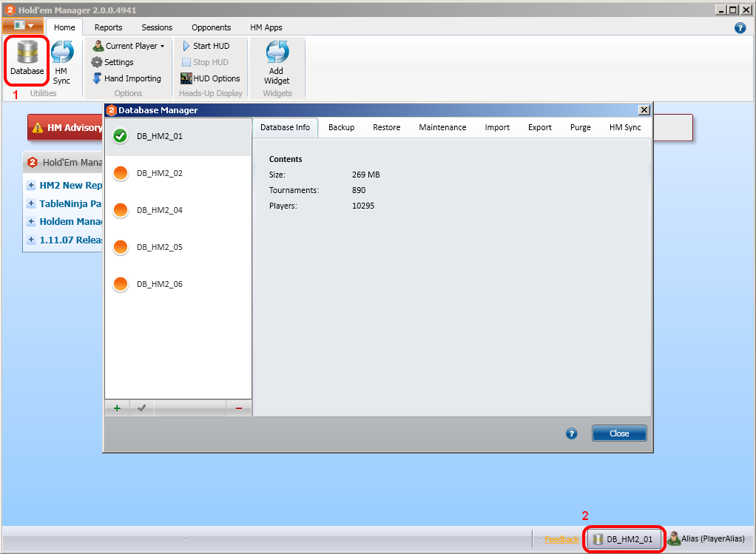Open help in the Database Manager dialog
Image resolution: width=756 pixels, height=554 pixels.
coord(571,433)
